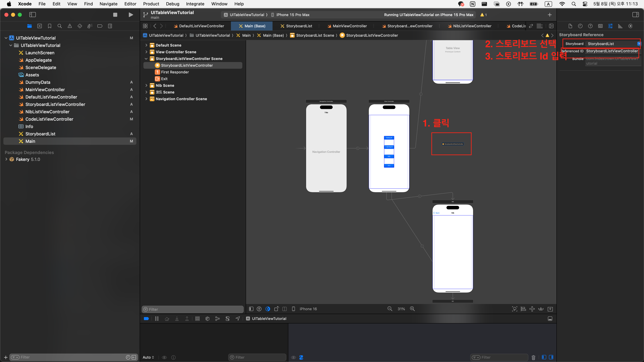Pause program execution in debug bar
The image size is (644, 362).
pyautogui.click(x=157, y=319)
